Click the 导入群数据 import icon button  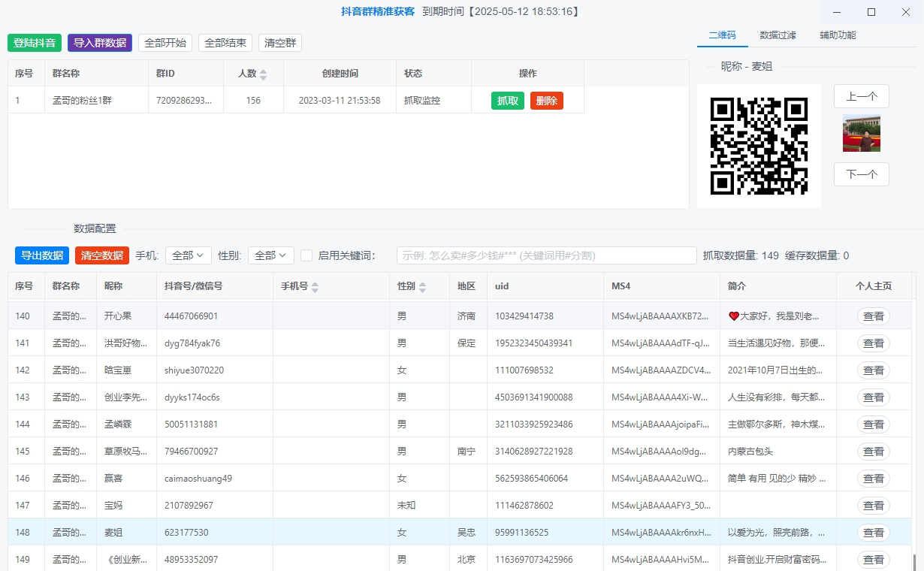(99, 43)
